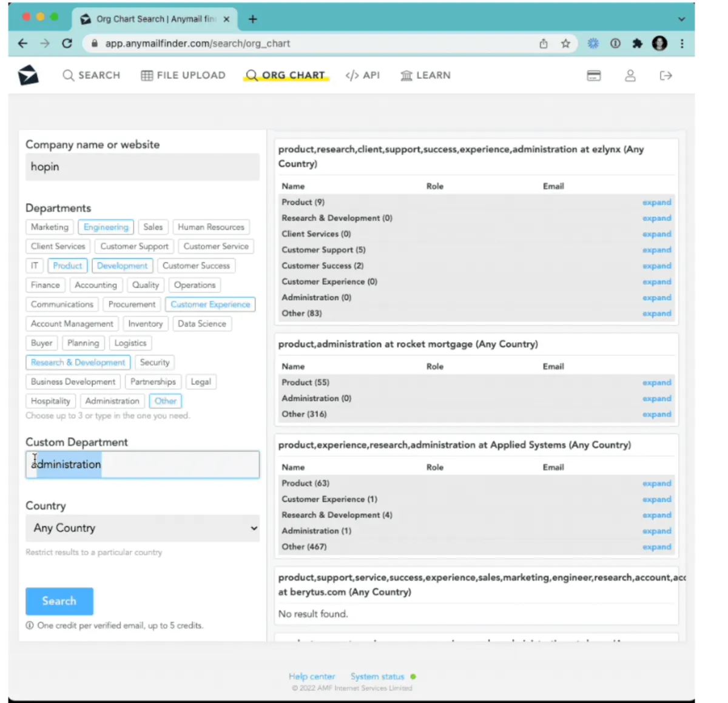Expand the Other (83) row
The image size is (728, 703).
pos(657,314)
